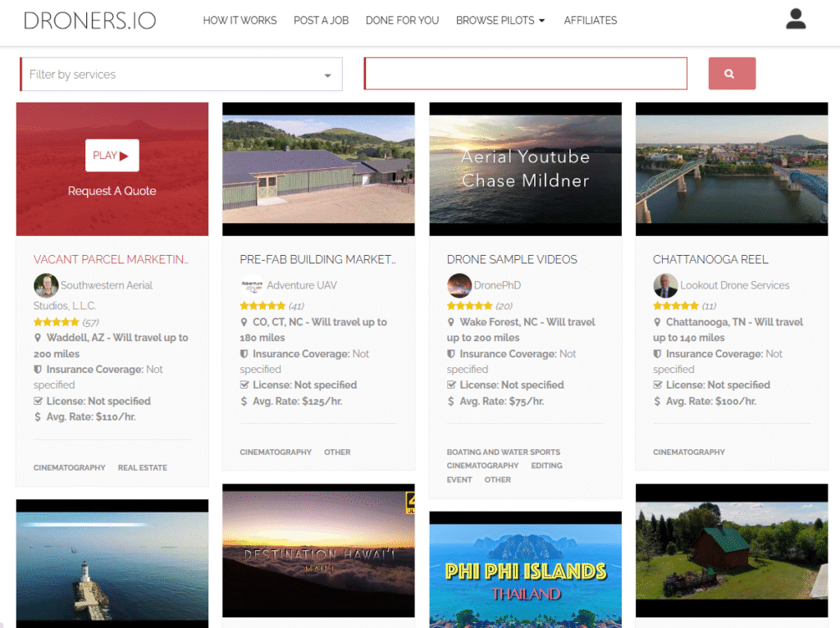The image size is (840, 628).
Task: Go to Post A Job
Action: point(321,20)
